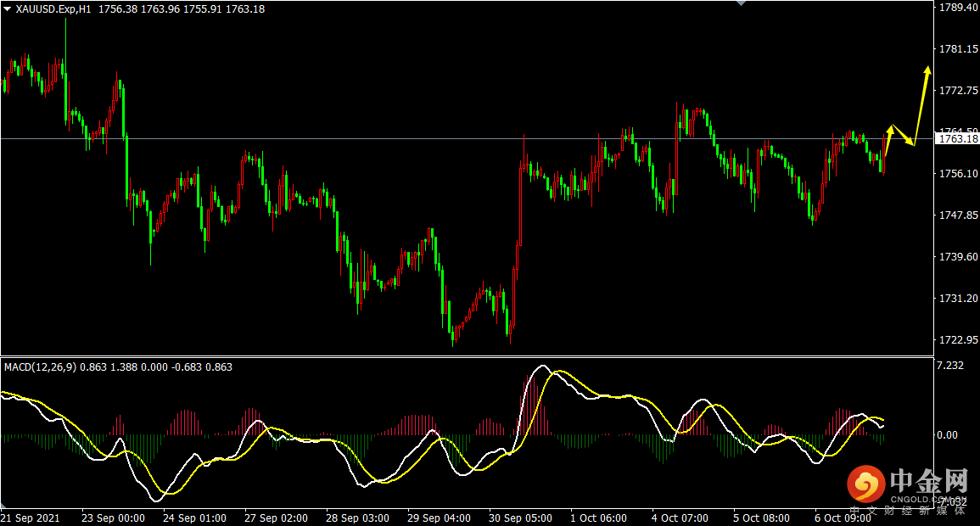Select the 21 Sep 2021 date label
This screenshot has width=980, height=526.
click(x=31, y=518)
